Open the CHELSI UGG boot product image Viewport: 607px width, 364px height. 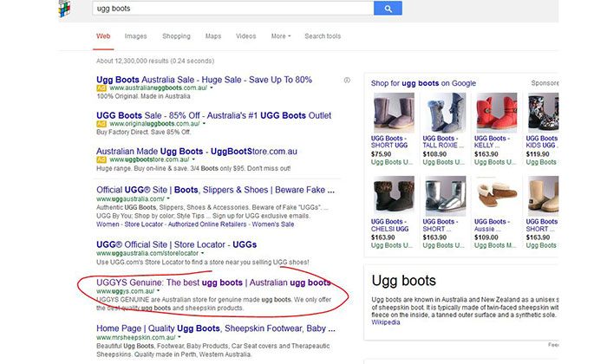[387, 196]
